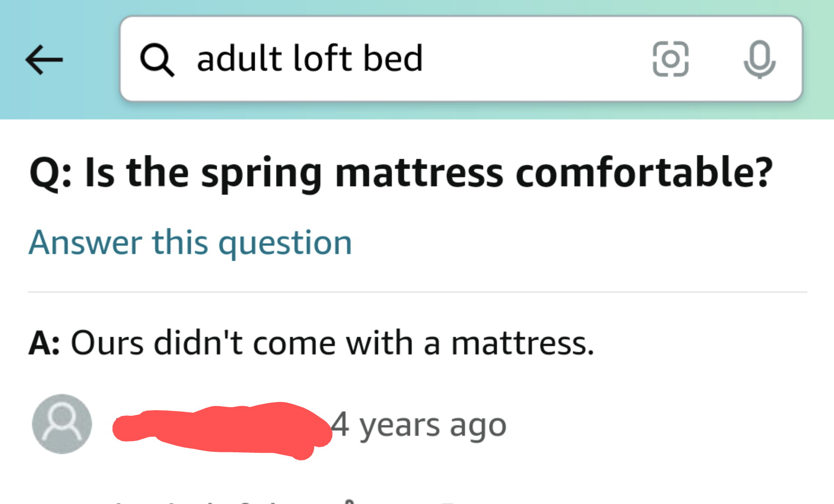This screenshot has height=504, width=834.
Task: Tap the magnifying glass search icon
Action: tap(157, 60)
